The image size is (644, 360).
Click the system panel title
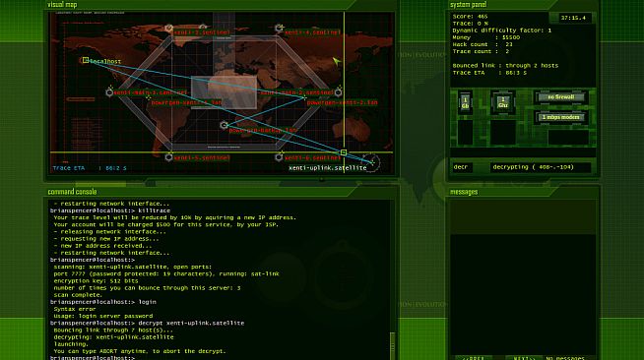click(x=468, y=5)
